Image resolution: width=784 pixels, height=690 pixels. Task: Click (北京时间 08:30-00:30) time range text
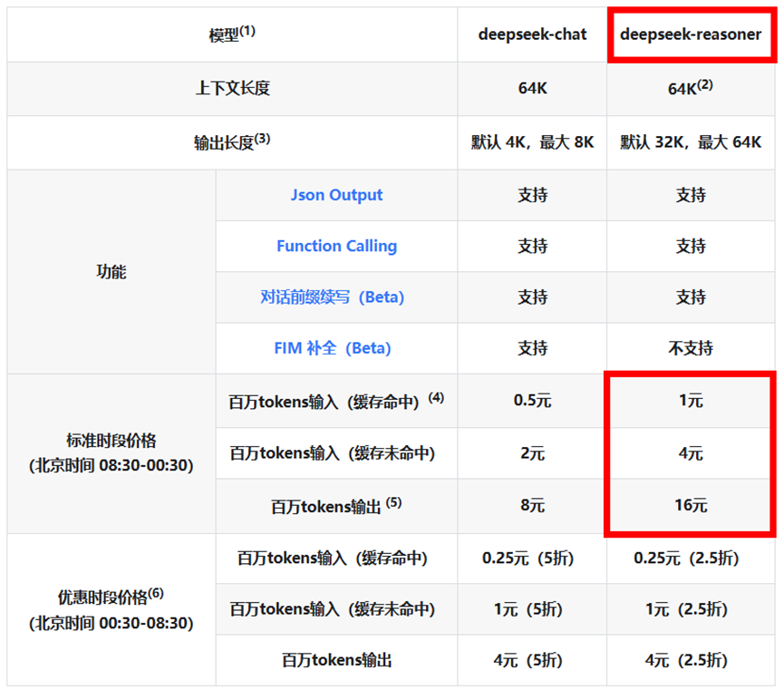pos(111,466)
